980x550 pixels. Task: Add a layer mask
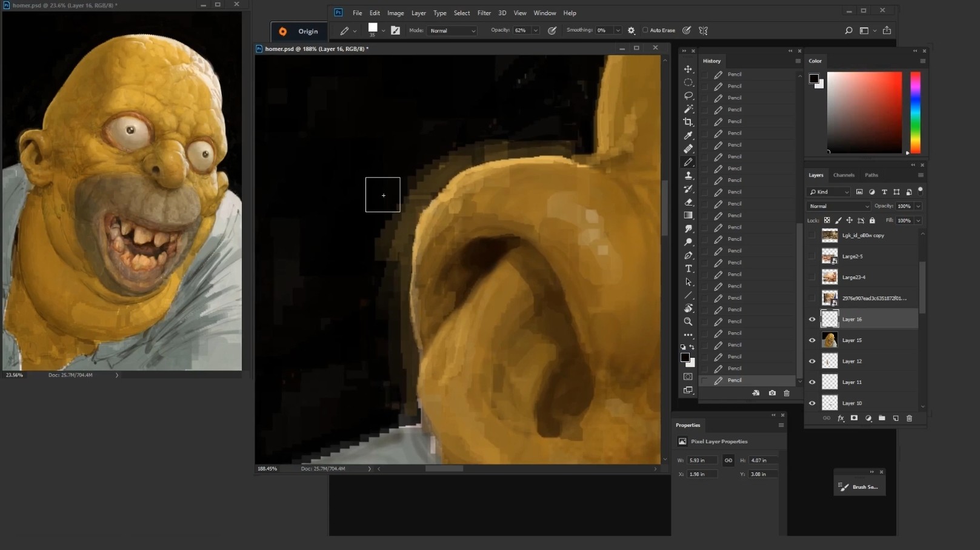point(854,418)
